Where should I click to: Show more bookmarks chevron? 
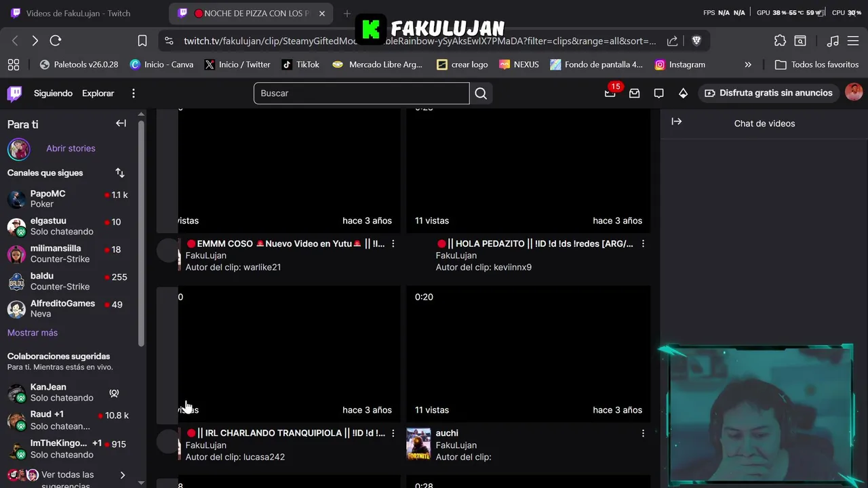tap(748, 65)
